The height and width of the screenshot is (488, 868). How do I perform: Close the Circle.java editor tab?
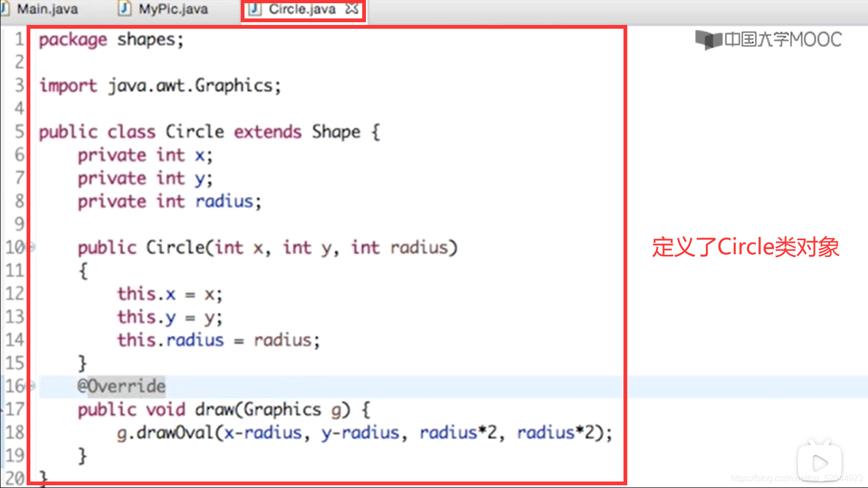pos(352,9)
